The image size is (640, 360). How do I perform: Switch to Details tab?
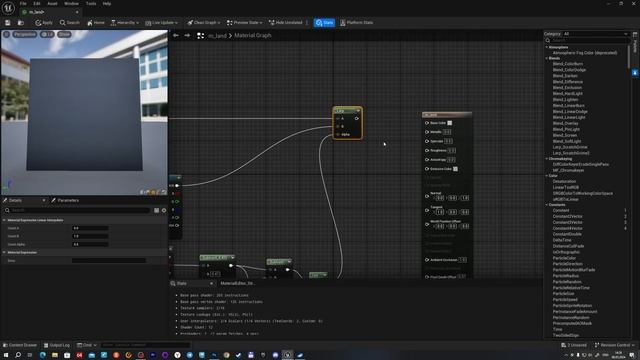click(x=16, y=200)
